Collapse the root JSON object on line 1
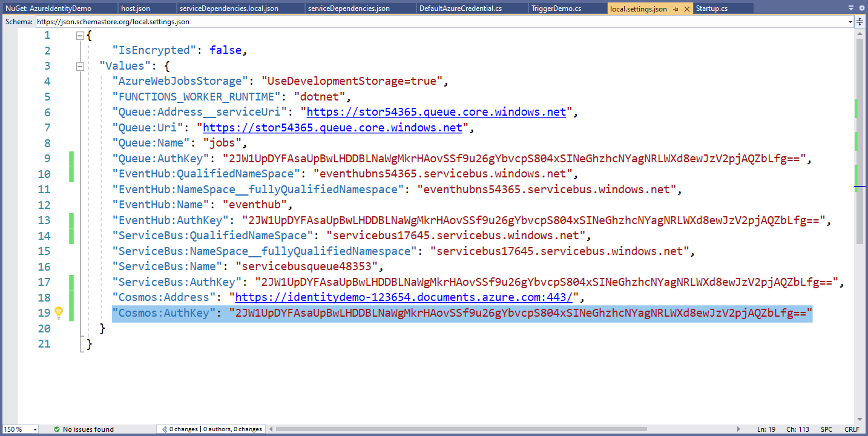 click(x=80, y=36)
